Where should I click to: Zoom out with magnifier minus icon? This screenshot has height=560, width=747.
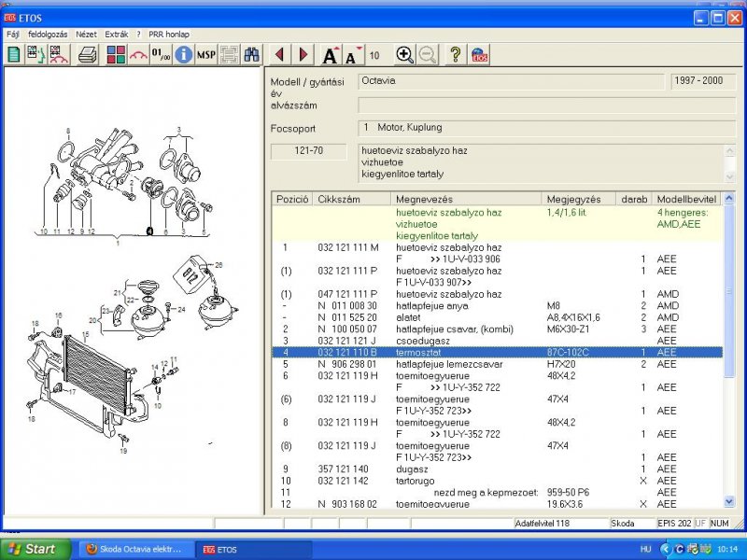click(428, 54)
